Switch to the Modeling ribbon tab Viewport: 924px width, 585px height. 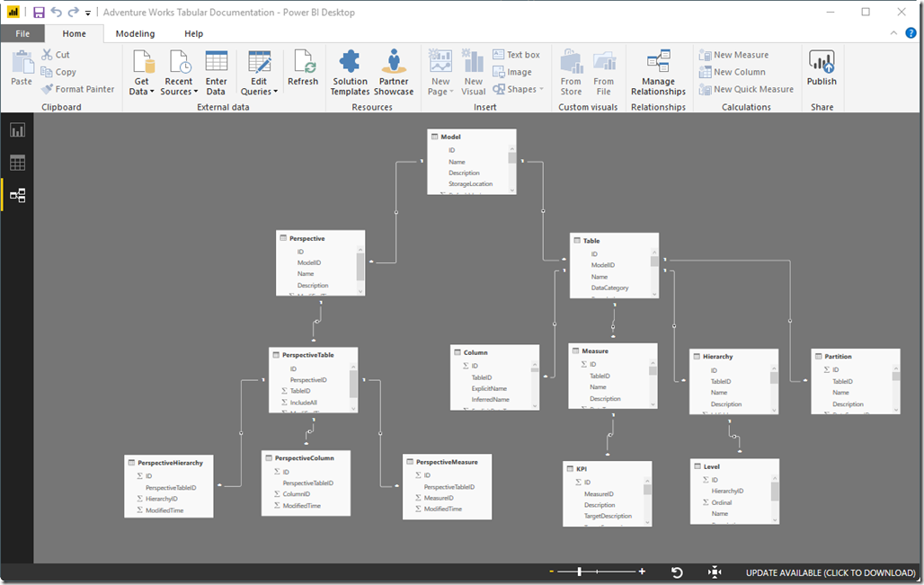pos(135,33)
